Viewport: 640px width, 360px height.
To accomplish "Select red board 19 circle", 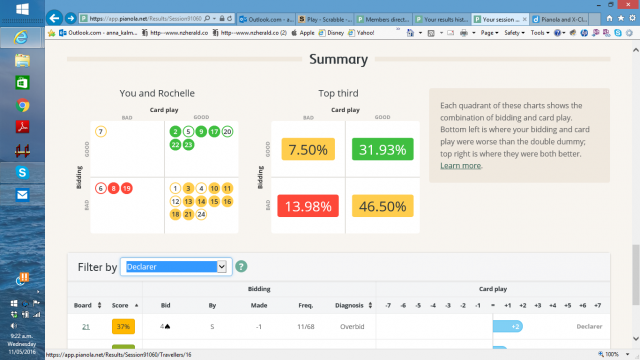I will (127, 188).
